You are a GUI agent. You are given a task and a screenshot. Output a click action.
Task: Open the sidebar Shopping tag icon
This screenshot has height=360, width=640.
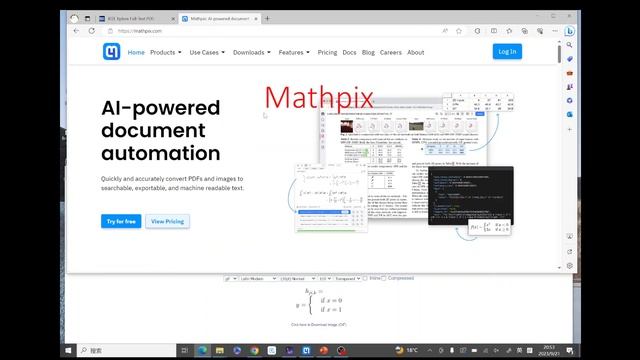coord(570,59)
